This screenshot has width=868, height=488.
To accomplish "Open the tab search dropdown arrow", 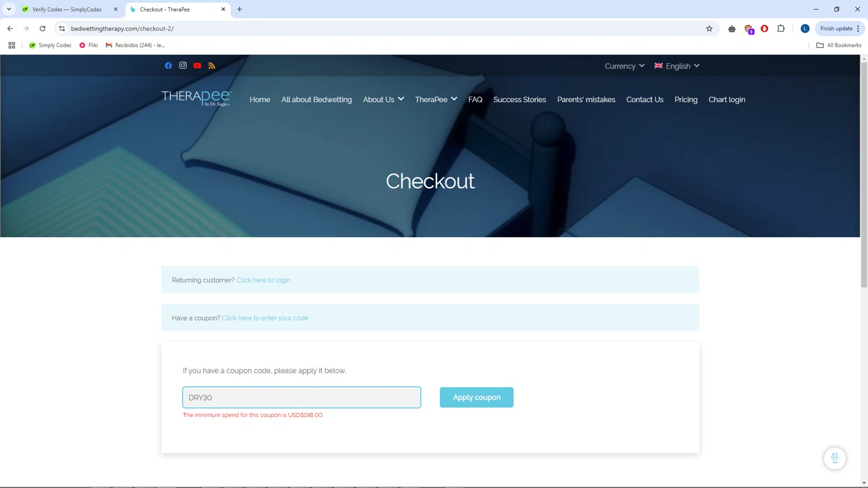I will point(9,9).
